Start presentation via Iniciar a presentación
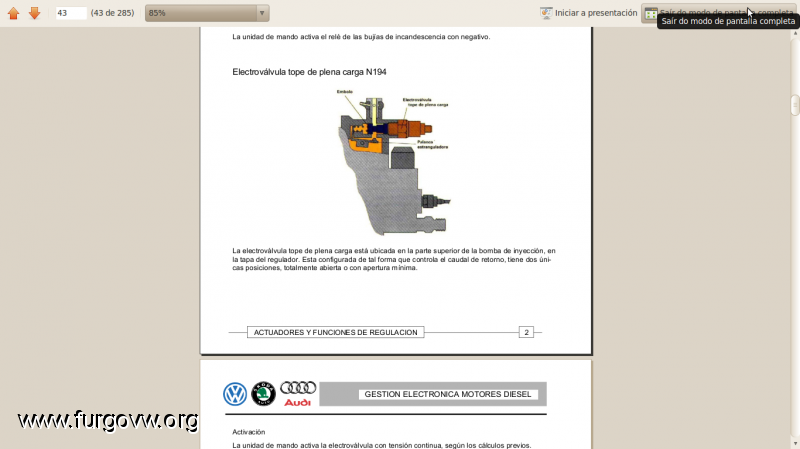This screenshot has width=800, height=449. tap(588, 13)
